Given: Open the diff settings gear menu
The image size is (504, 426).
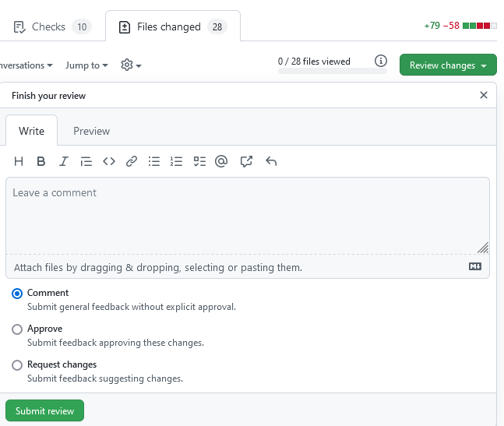Looking at the screenshot, I should click(130, 65).
